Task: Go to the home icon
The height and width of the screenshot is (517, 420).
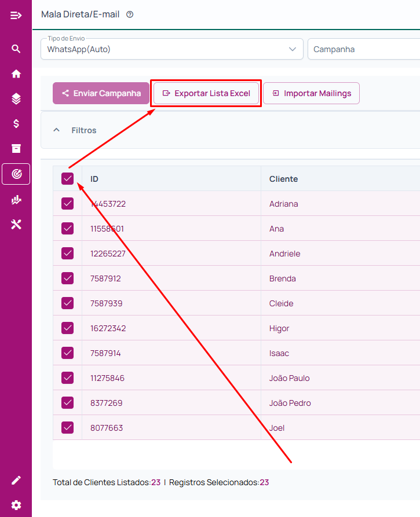Action: [x=16, y=74]
